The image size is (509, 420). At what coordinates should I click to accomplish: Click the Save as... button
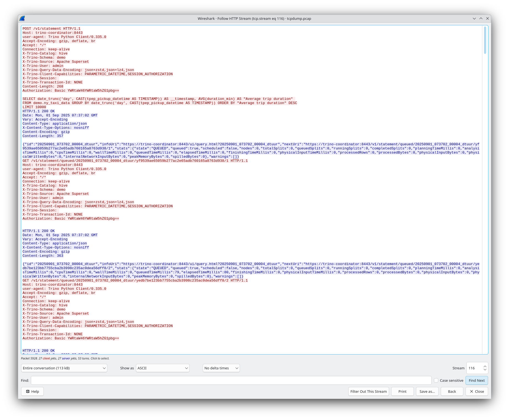tap(427, 391)
